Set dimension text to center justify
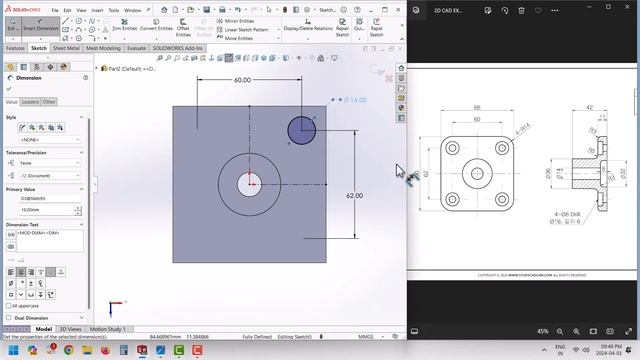 (21, 272)
